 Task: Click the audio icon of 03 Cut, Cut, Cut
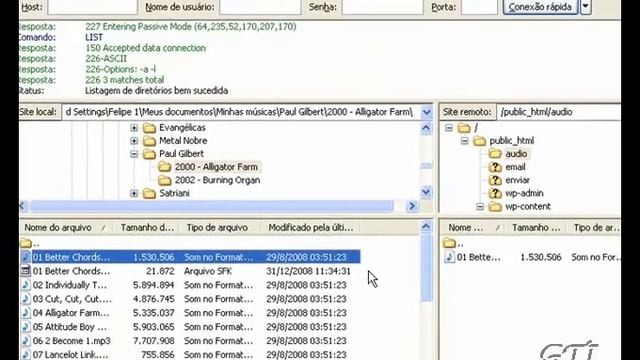(x=26, y=299)
